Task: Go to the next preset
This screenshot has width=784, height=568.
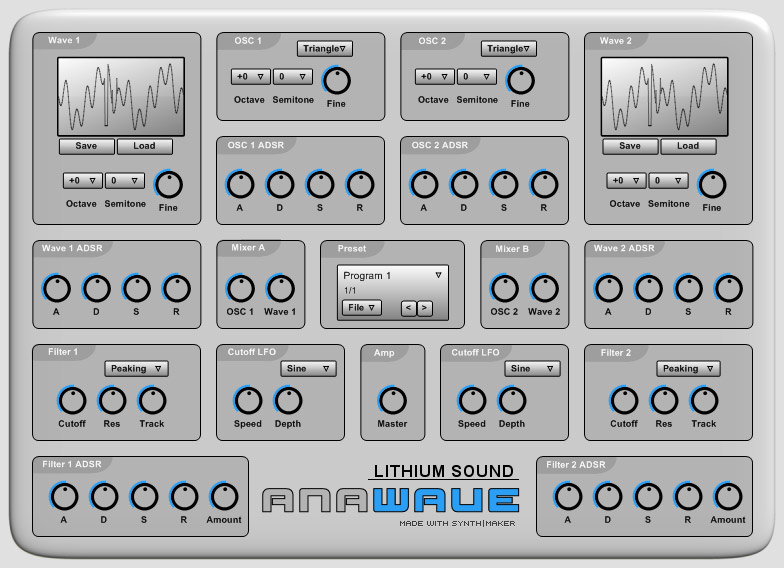Action: [x=424, y=308]
